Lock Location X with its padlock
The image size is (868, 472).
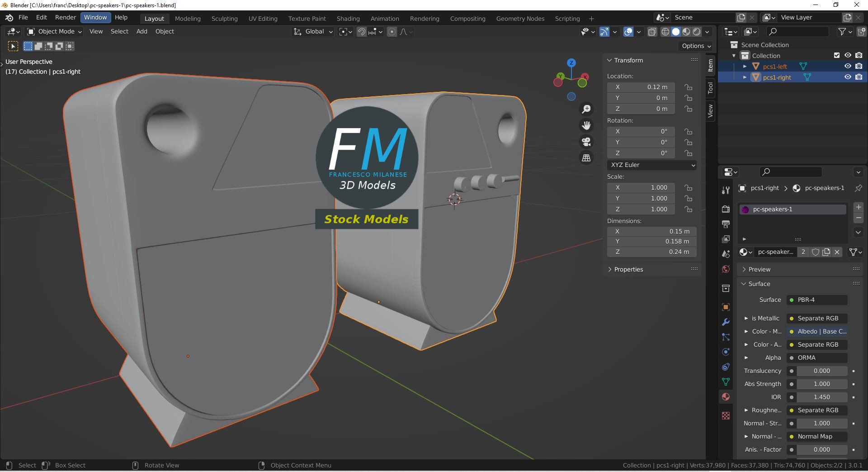pyautogui.click(x=688, y=87)
